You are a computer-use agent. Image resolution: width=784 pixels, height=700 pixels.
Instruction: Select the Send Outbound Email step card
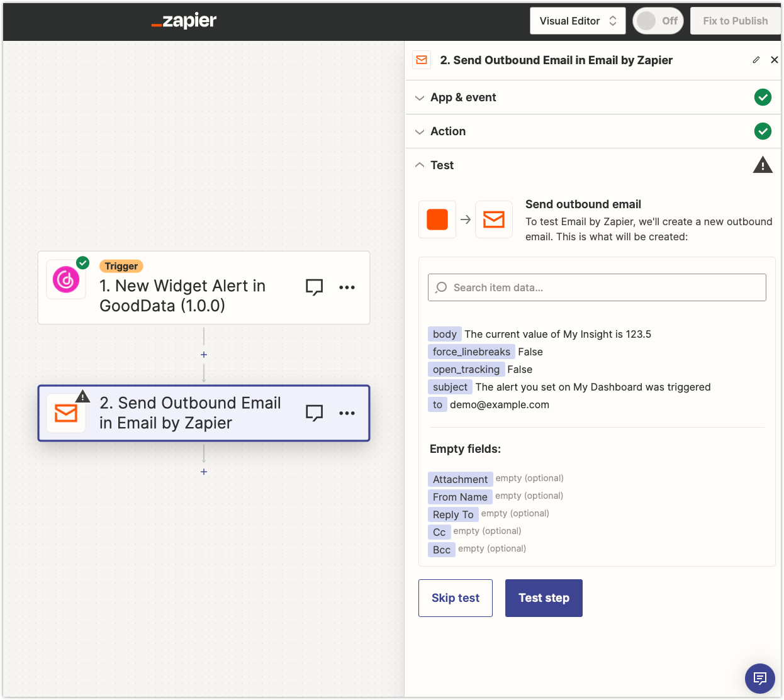(204, 413)
